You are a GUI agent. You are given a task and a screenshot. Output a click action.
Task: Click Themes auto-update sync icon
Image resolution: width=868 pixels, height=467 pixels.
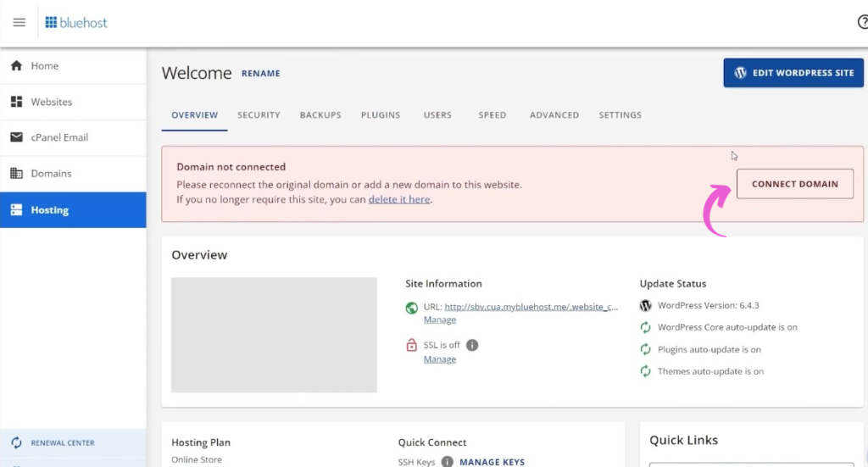pos(645,371)
